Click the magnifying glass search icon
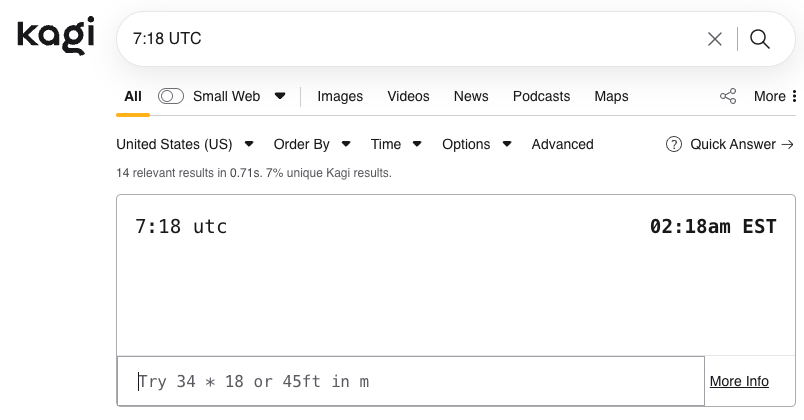The image size is (804, 420). [x=760, y=39]
